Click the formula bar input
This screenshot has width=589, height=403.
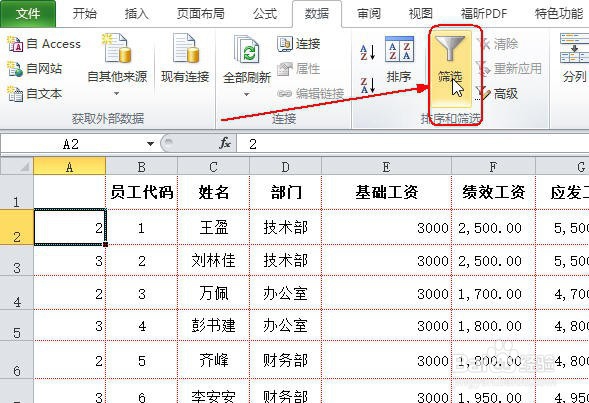(413, 144)
